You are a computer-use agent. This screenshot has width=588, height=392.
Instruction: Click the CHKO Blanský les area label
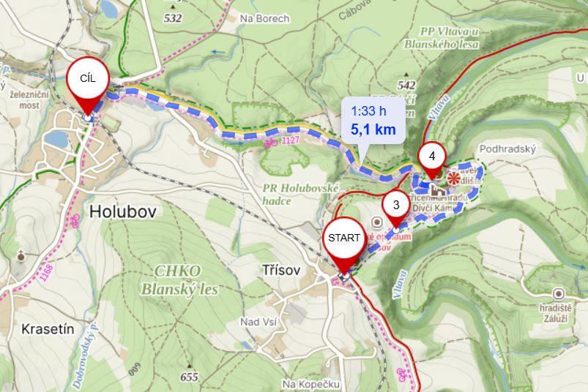click(179, 280)
